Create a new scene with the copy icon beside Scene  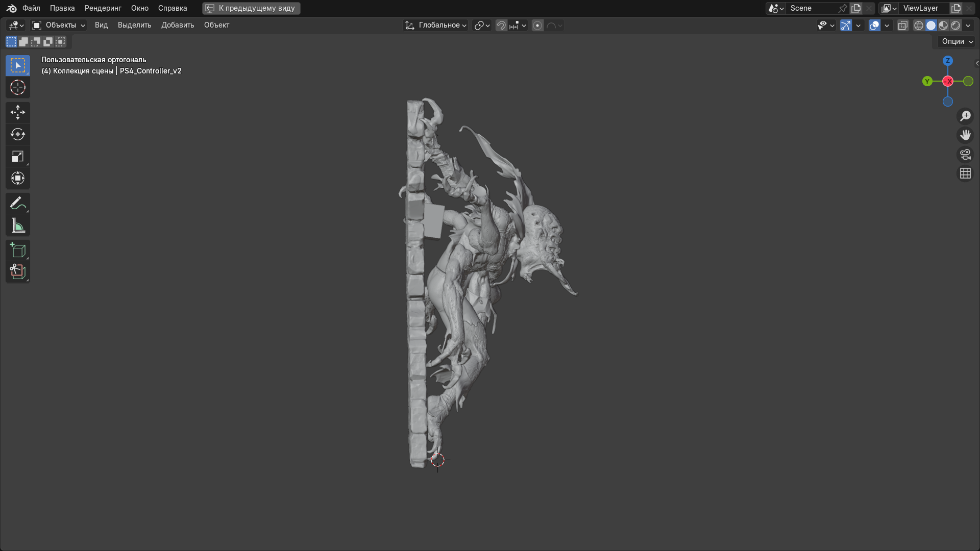(x=856, y=8)
